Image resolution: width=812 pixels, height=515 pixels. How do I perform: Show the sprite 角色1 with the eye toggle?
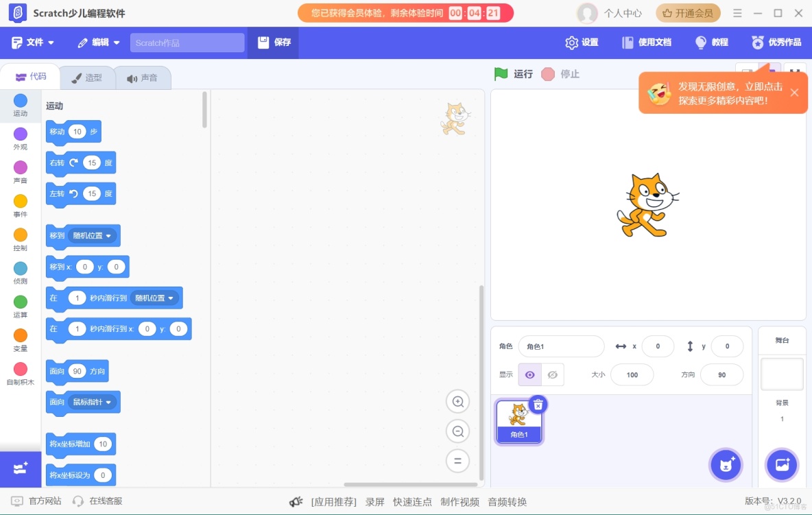coord(529,374)
